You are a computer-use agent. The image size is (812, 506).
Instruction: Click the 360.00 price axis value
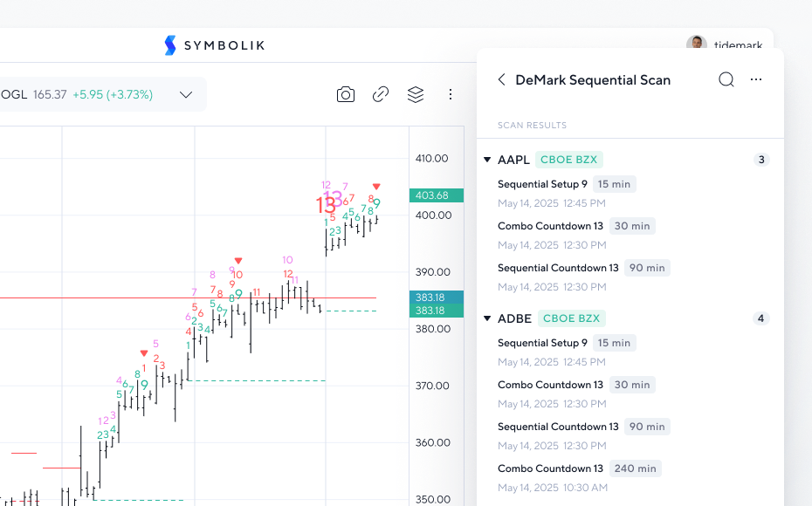coord(433,443)
